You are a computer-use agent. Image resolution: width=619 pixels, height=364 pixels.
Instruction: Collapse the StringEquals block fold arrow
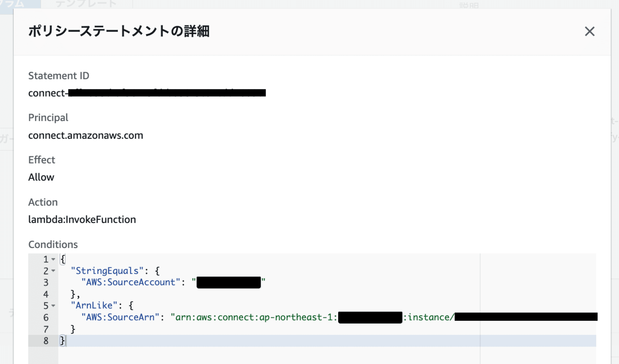pos(53,271)
